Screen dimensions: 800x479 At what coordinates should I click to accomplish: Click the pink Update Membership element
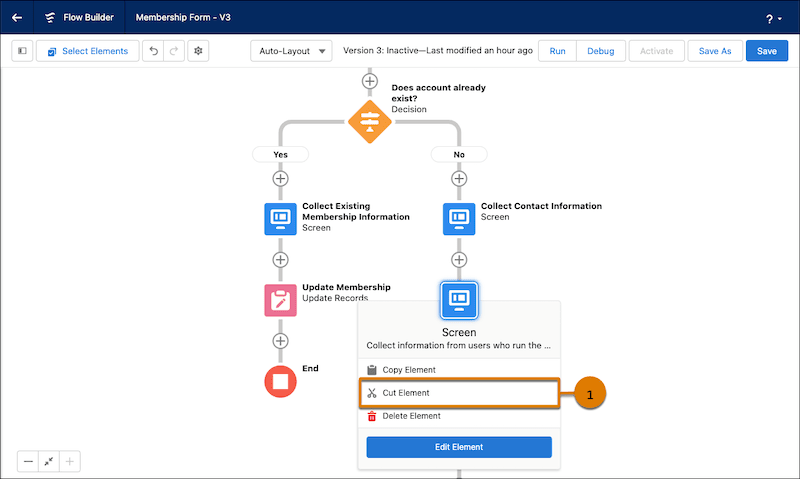[x=280, y=300]
